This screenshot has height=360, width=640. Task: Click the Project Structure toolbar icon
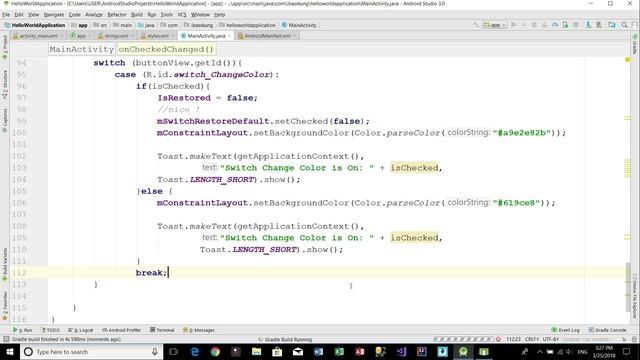click(611, 25)
